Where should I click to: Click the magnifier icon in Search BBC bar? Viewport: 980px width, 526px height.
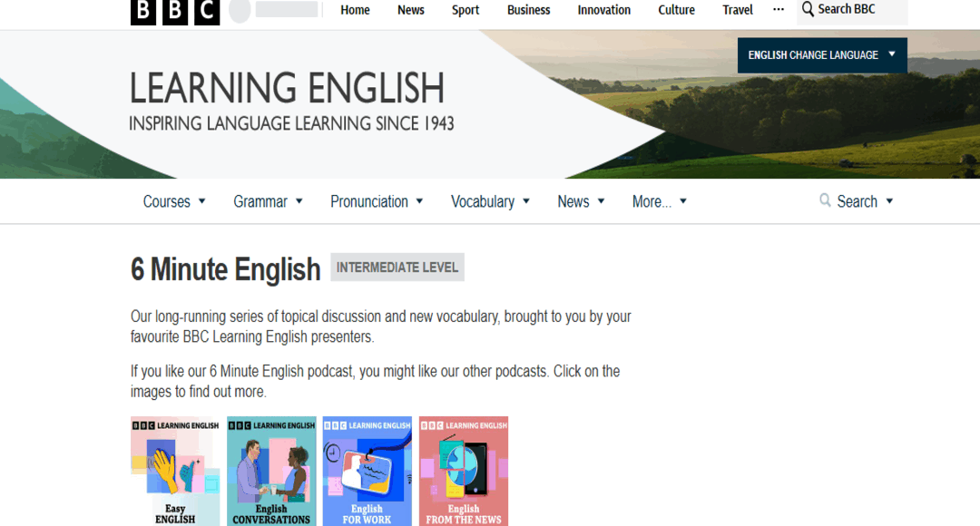pos(808,10)
